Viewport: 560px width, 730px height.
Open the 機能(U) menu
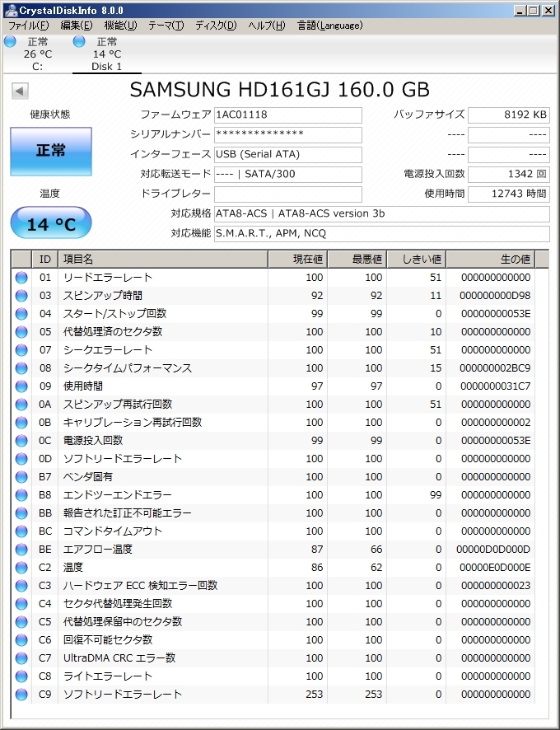pyautogui.click(x=120, y=26)
